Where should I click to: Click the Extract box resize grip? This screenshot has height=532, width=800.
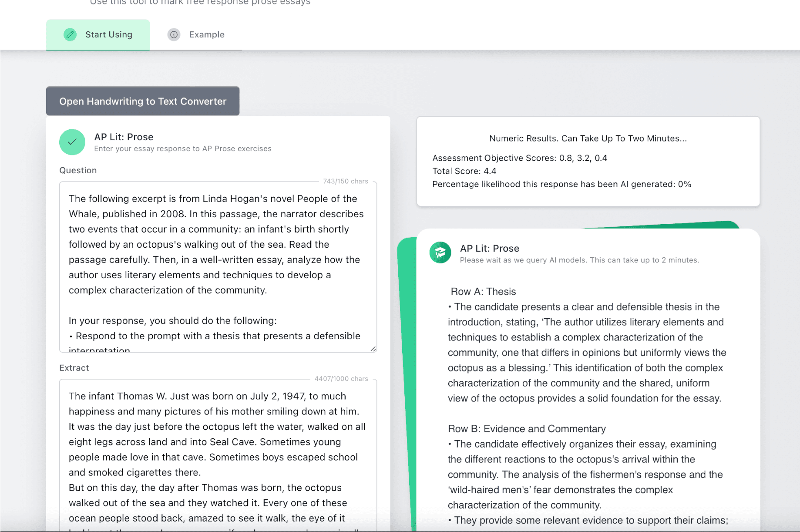point(373,529)
